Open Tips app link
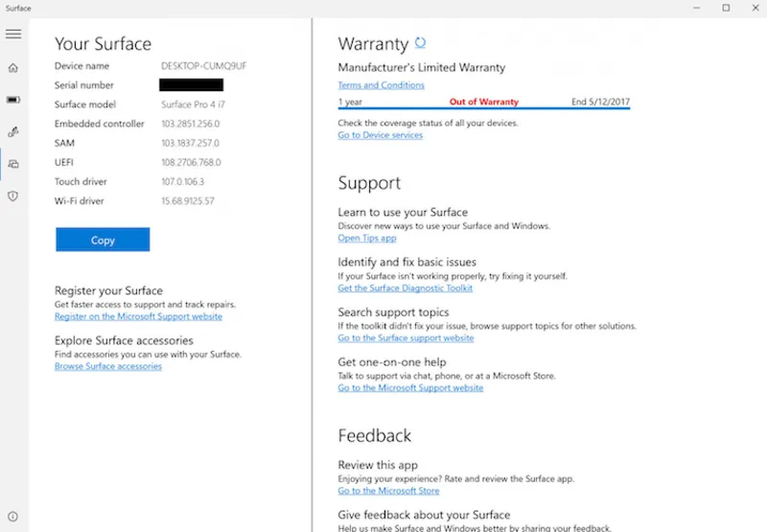 pos(367,238)
